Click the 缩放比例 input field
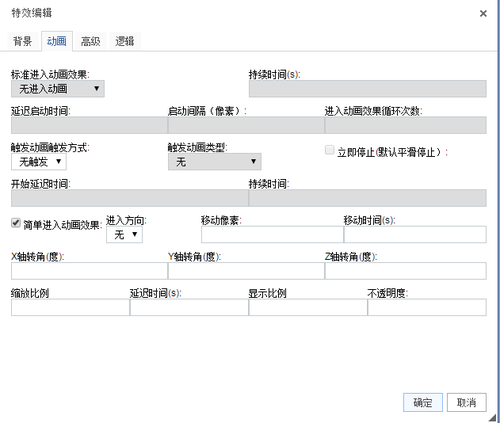Screen dimensions: 500x423 pos(70,307)
